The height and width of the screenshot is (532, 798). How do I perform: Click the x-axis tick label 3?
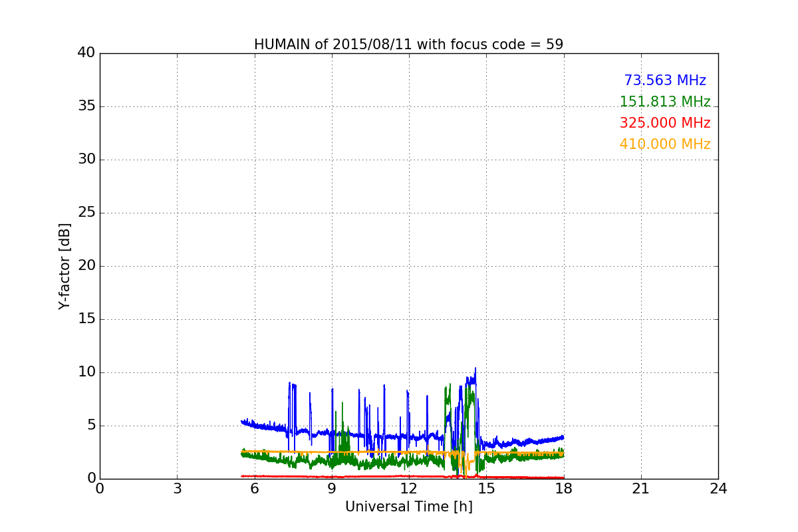177,489
